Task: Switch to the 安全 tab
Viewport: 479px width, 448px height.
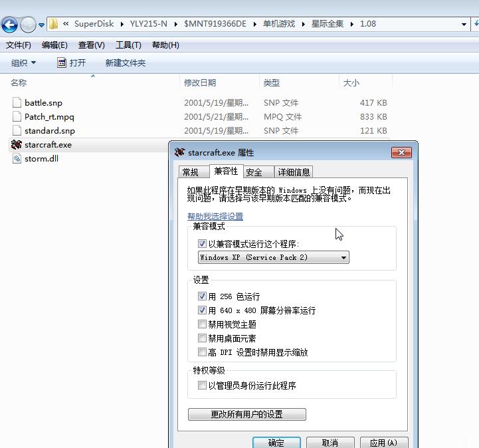Action: coord(258,172)
